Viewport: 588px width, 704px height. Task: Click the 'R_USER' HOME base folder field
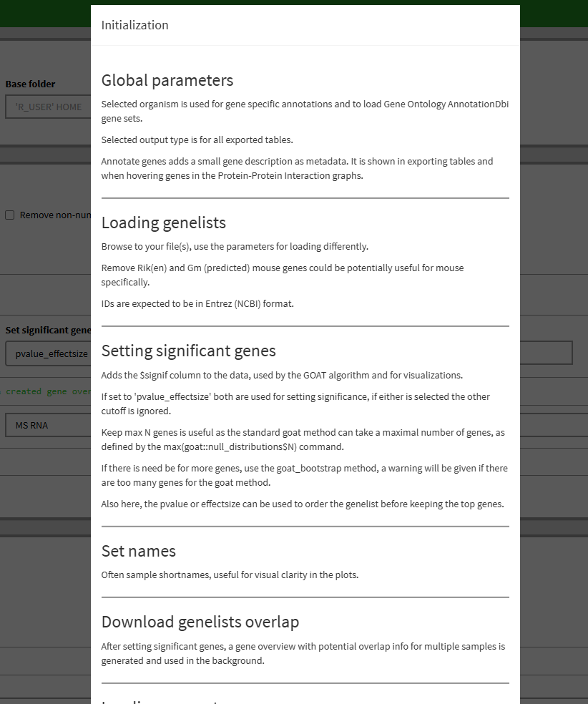[49, 107]
